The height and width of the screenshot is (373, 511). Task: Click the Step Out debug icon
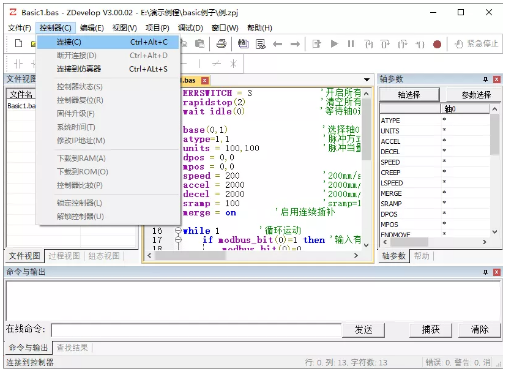(x=403, y=44)
